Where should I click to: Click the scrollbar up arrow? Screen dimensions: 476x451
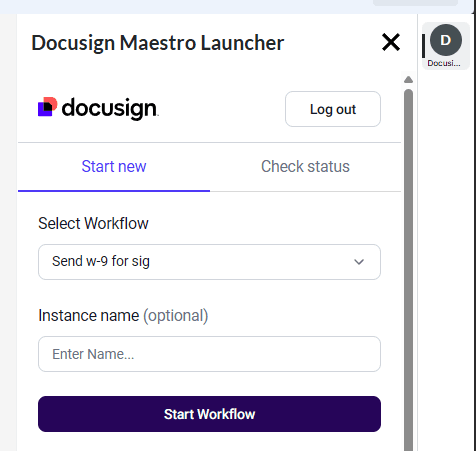coord(408,80)
